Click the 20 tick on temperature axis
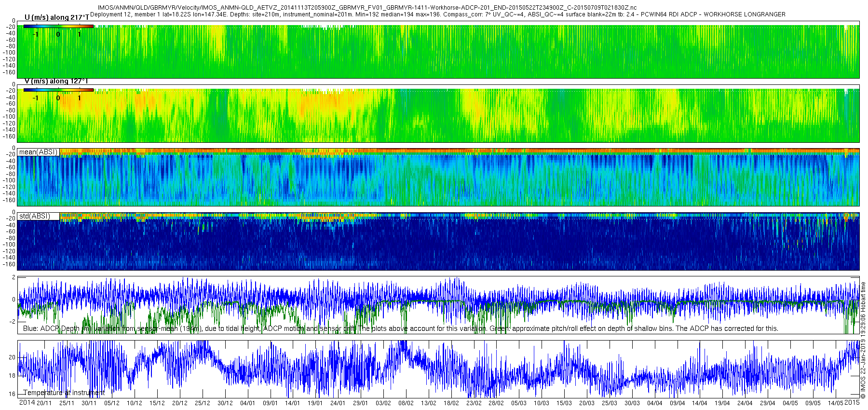Image resolution: width=868 pixels, height=410 pixels. [13, 357]
